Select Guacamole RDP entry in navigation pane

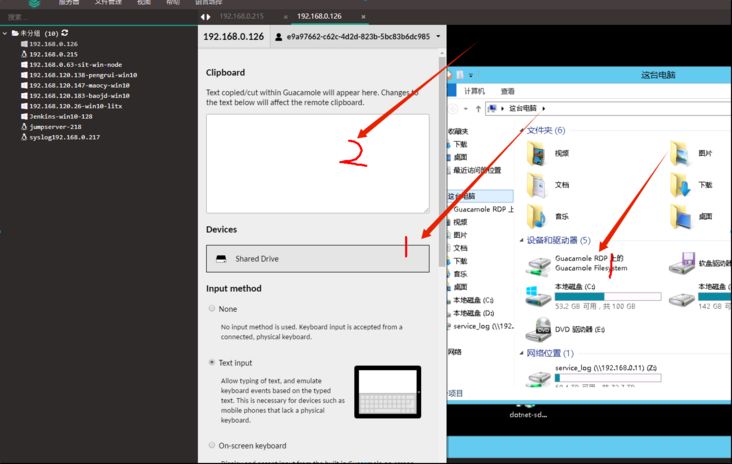pos(483,209)
